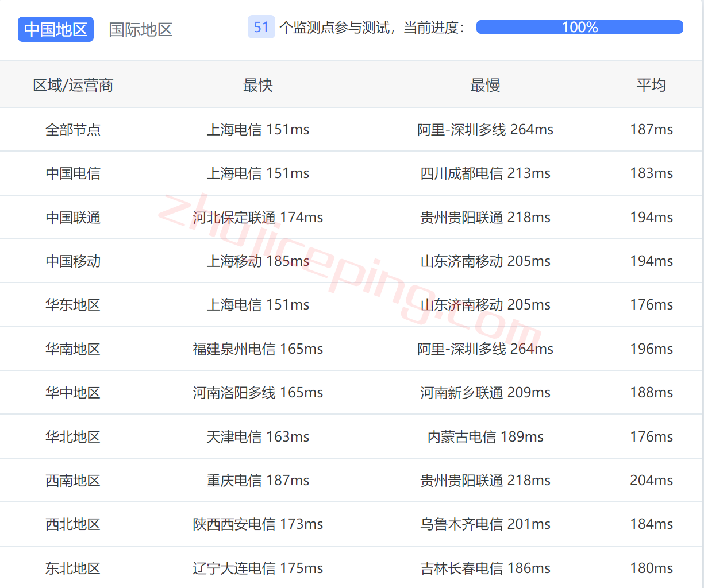This screenshot has width=704, height=588.
Task: Select the 华北地区 row label
Action: point(73,436)
